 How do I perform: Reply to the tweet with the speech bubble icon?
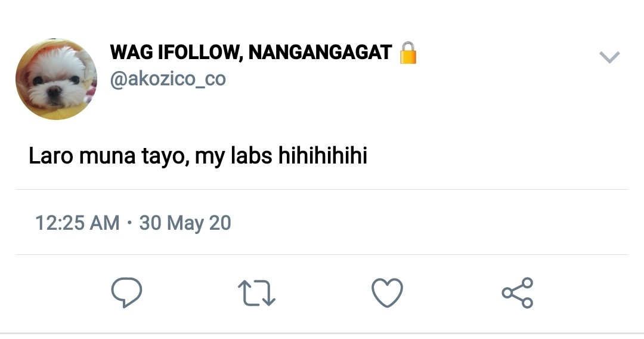point(126,292)
